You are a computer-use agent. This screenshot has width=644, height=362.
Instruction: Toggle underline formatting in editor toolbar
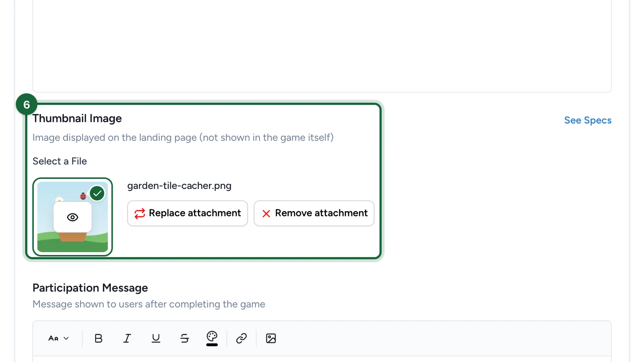(156, 338)
